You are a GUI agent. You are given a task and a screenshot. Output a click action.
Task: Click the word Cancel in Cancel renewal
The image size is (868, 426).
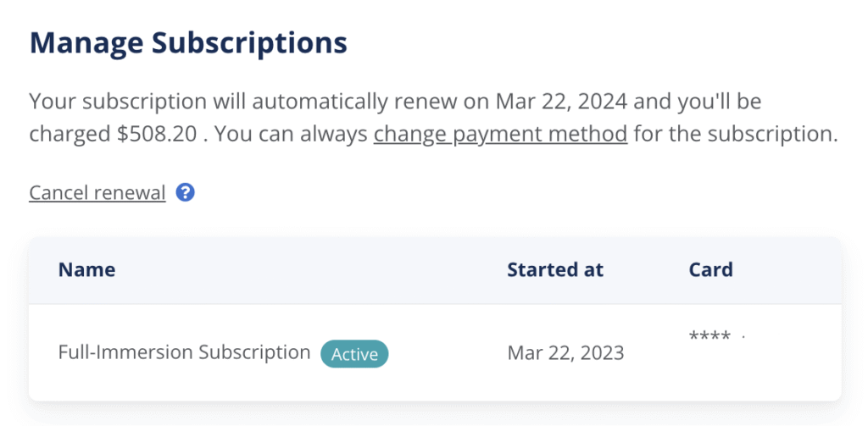59,192
